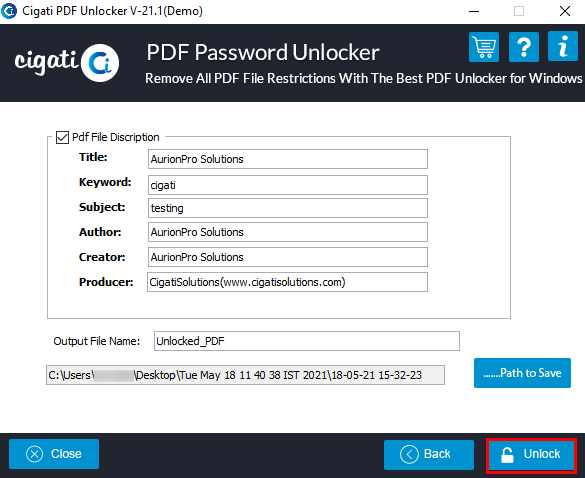Viewport: 585px width, 478px height.
Task: Click the Cigati app icon in title bar
Action: pyautogui.click(x=9, y=11)
